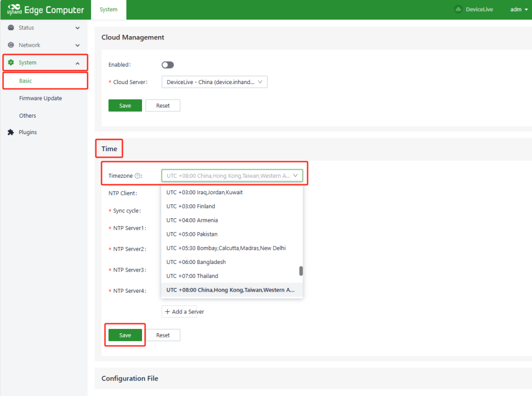Click the System gear icon in sidebar
The height and width of the screenshot is (396, 532).
point(11,63)
